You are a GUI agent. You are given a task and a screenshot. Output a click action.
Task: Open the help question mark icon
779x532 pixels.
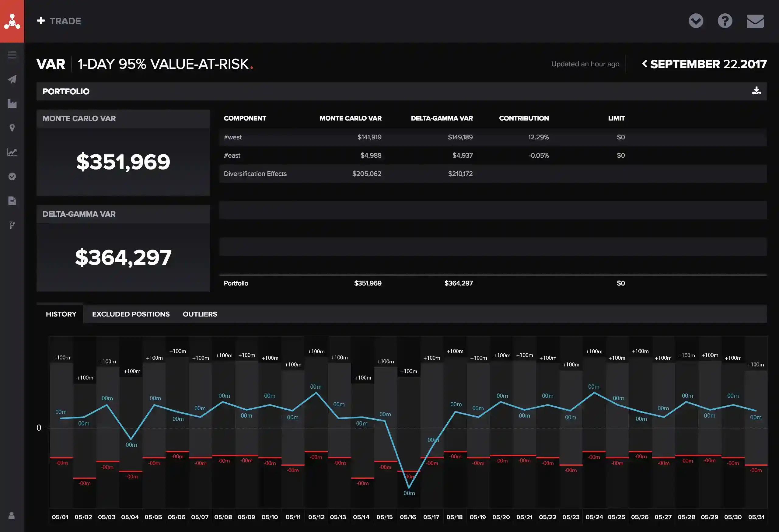(725, 21)
